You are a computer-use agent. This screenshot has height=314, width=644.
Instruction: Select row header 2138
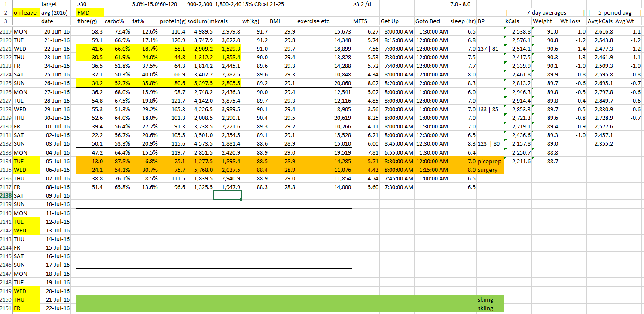coord(6,195)
